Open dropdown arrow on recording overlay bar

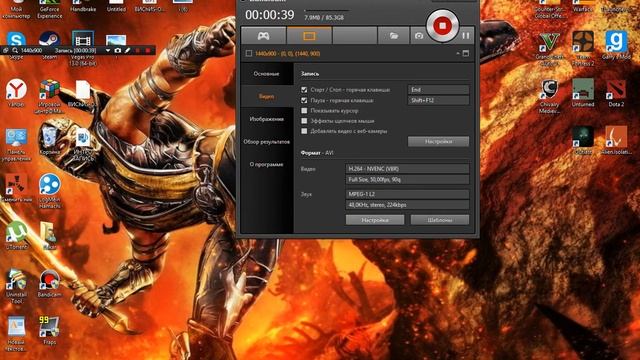point(108,51)
